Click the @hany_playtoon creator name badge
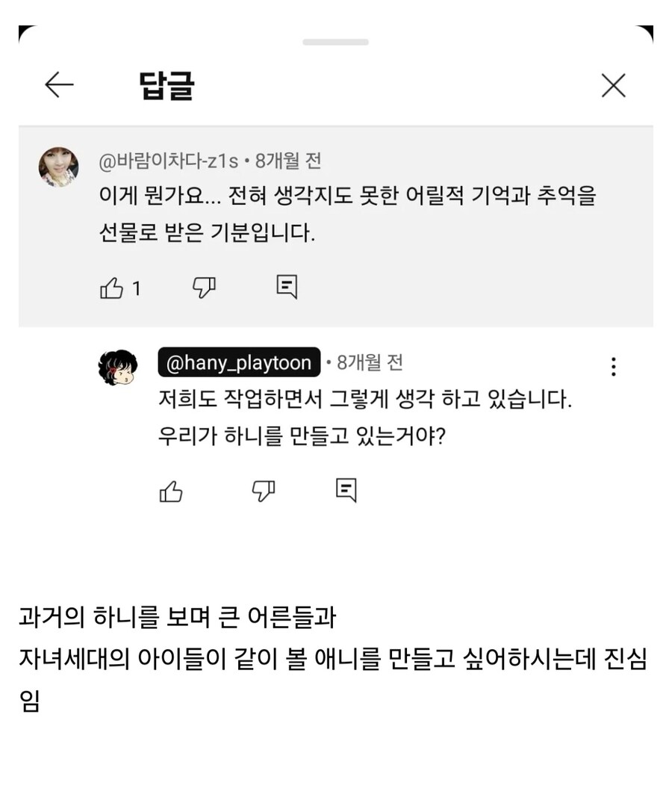Screen dimensions: 672x806 (238, 363)
